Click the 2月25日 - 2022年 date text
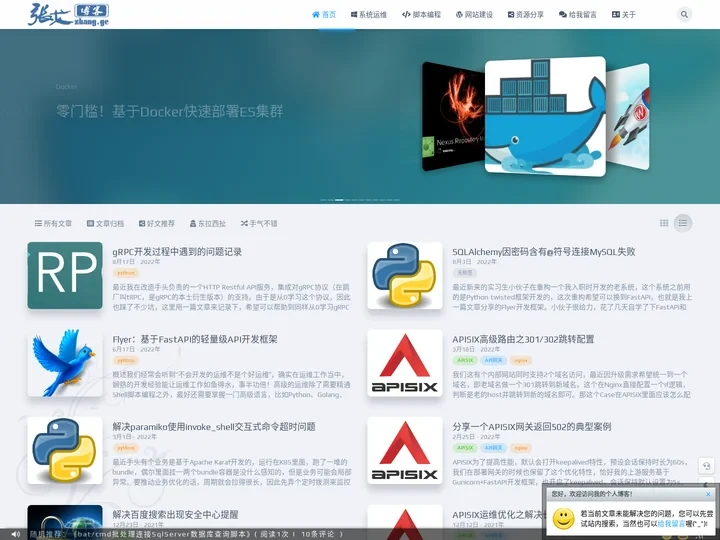 pos(476,437)
